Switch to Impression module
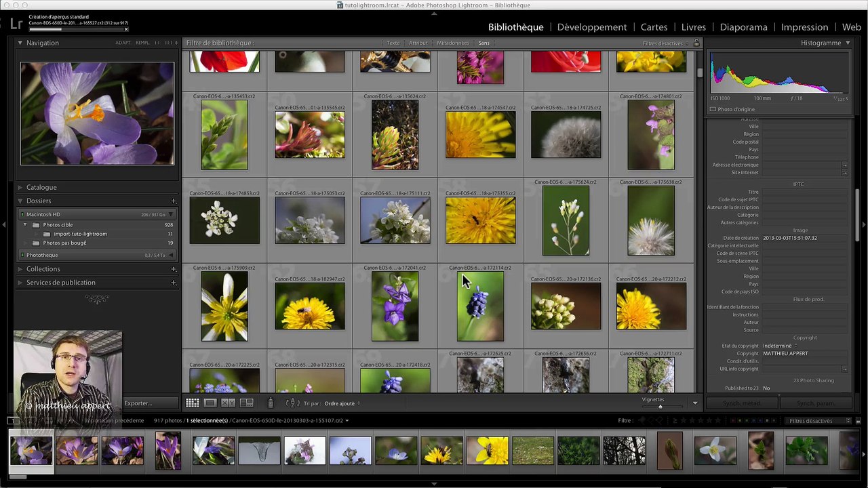The height and width of the screenshot is (488, 868). pos(805,27)
